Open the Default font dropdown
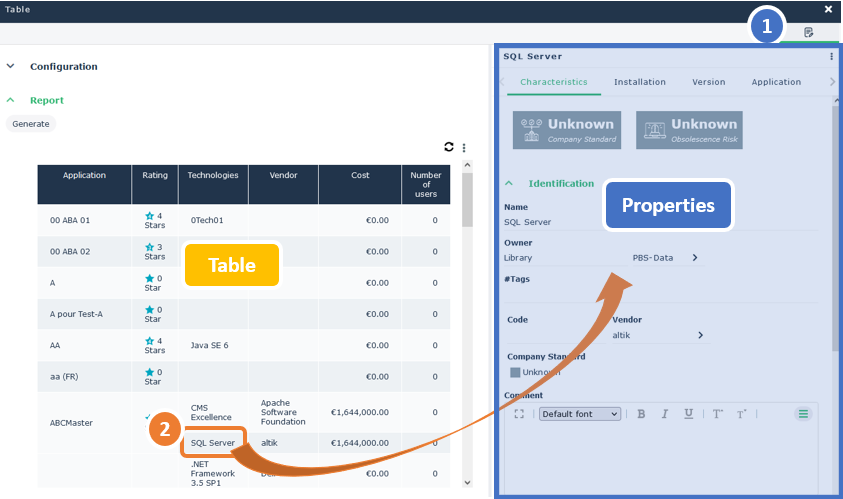This screenshot has width=843, height=499. click(580, 414)
